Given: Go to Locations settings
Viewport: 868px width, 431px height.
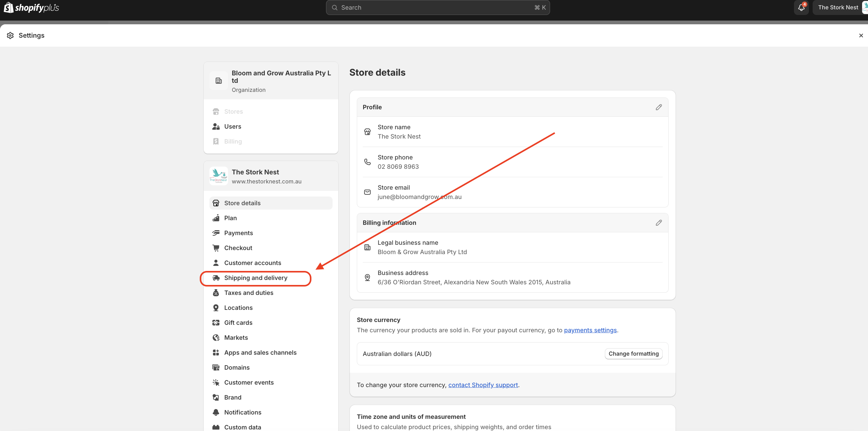Looking at the screenshot, I should 271,308.
